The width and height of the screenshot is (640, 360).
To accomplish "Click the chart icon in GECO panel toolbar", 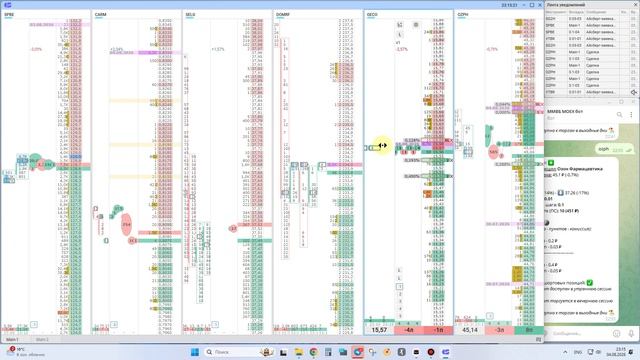I will [x=400, y=25].
